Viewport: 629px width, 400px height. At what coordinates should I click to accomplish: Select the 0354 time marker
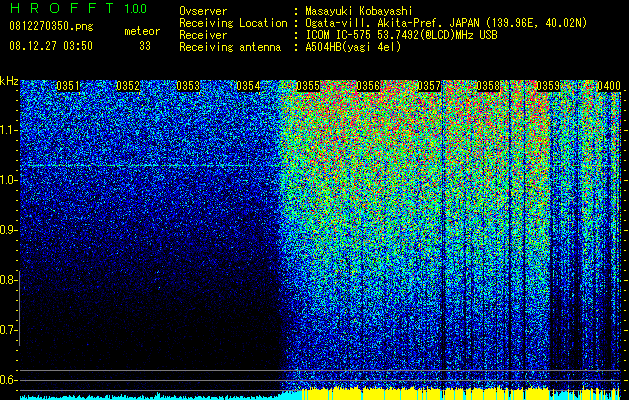click(248, 86)
